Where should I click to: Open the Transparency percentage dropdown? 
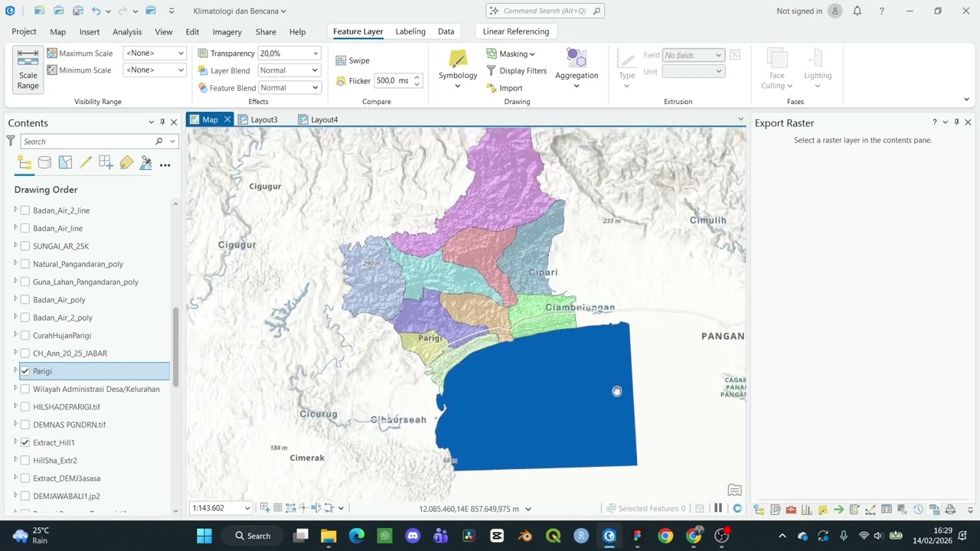tap(315, 53)
